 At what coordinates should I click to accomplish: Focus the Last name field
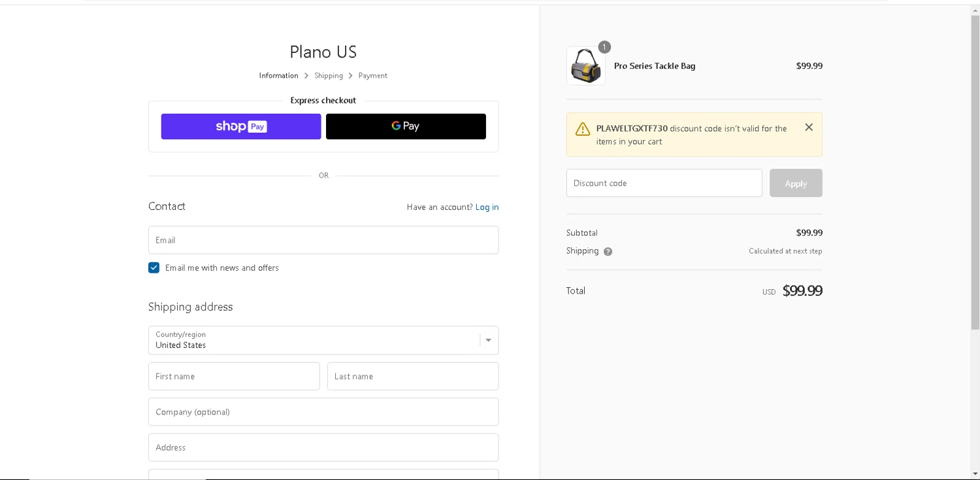[413, 376]
